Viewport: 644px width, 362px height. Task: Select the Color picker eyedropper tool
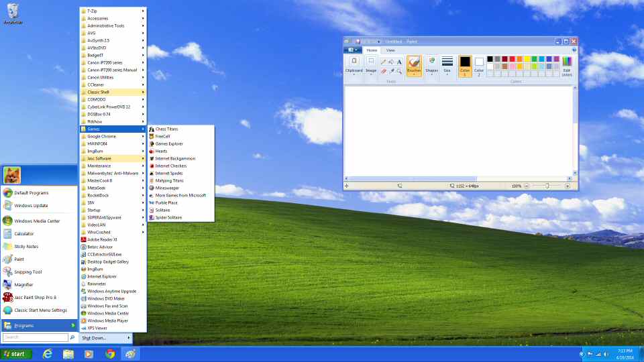pos(391,71)
